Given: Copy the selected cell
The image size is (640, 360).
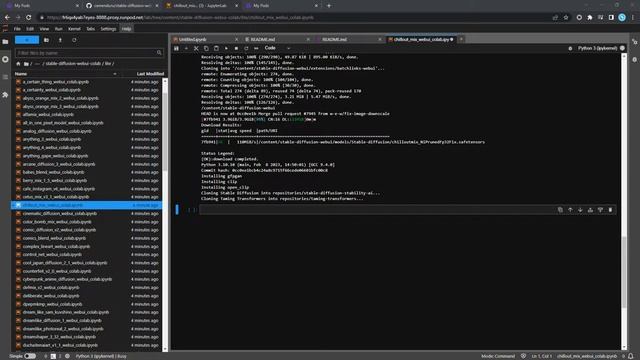Looking at the screenshot, I should click(x=206, y=48).
